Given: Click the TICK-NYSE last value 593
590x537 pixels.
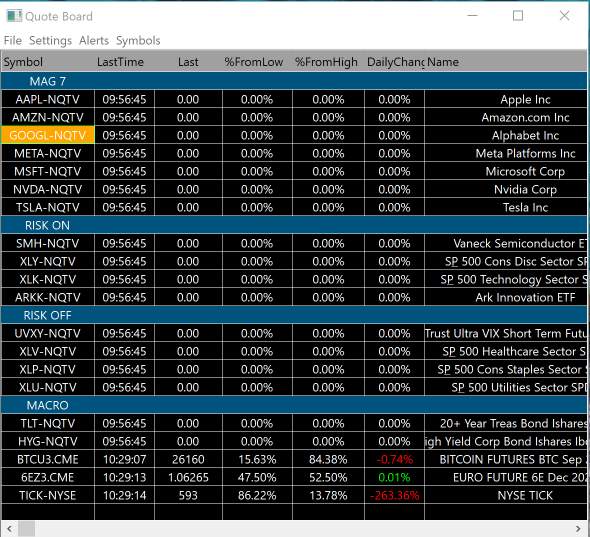Looking at the screenshot, I should pyautogui.click(x=188, y=495).
